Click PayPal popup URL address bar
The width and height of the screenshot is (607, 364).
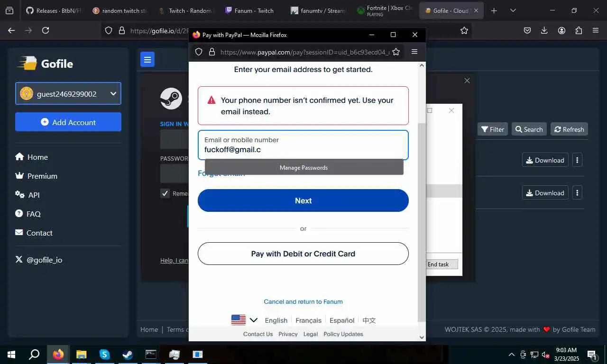tap(305, 52)
